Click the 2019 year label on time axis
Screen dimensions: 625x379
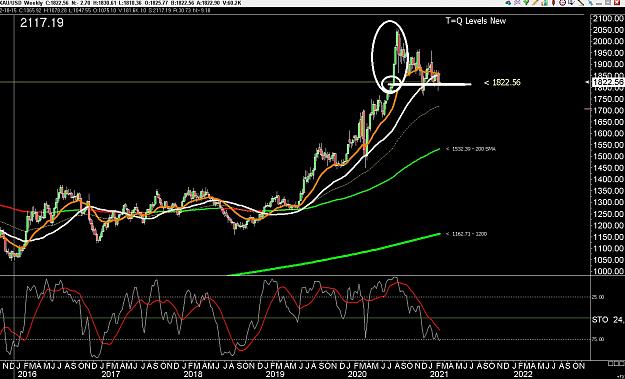(275, 375)
